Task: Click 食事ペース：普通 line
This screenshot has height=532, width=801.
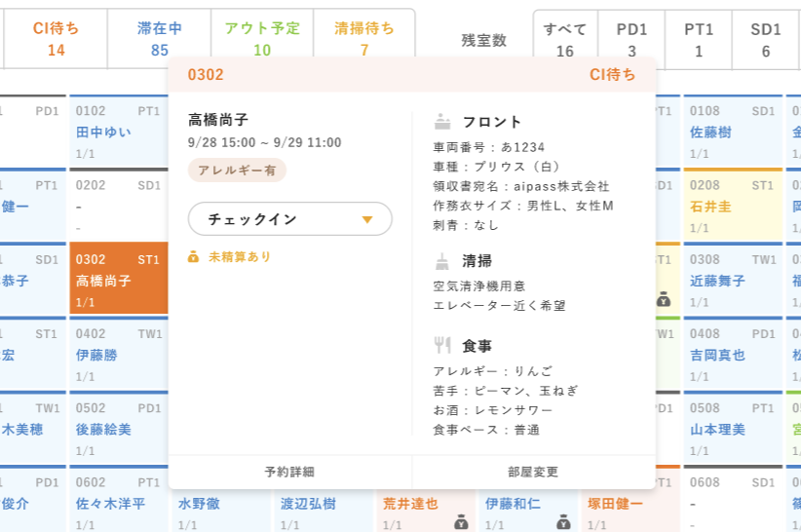Action: [x=486, y=430]
